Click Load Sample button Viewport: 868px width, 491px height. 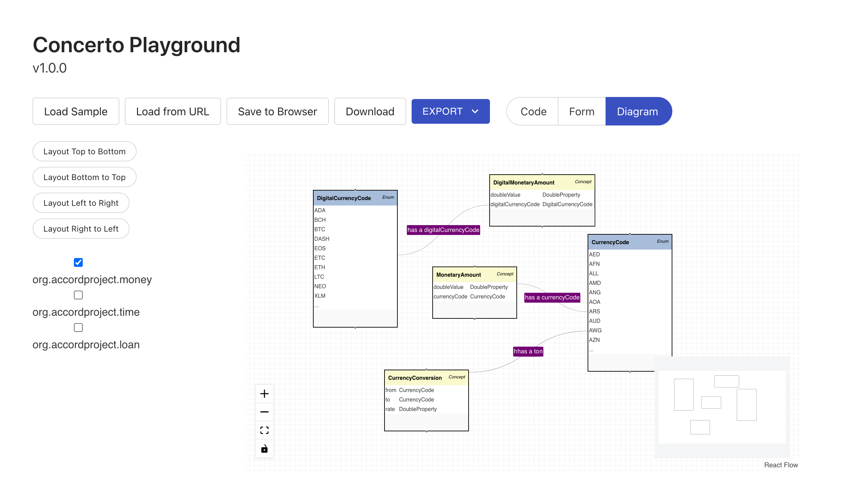pyautogui.click(x=76, y=111)
